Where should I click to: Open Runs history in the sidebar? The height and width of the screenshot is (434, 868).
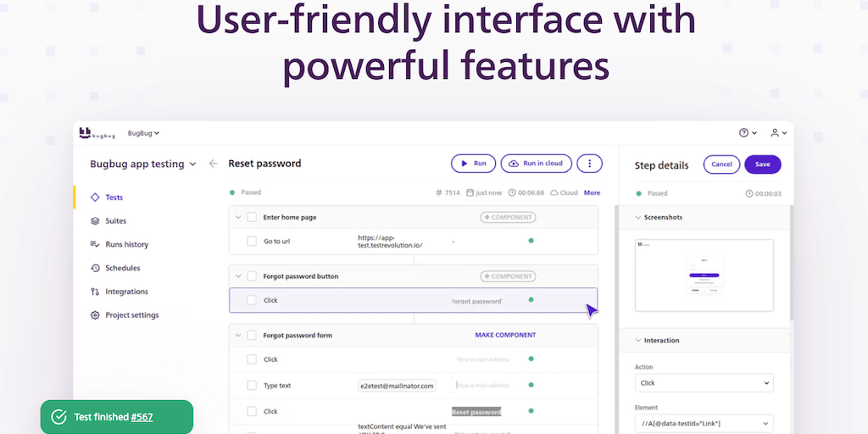point(126,245)
